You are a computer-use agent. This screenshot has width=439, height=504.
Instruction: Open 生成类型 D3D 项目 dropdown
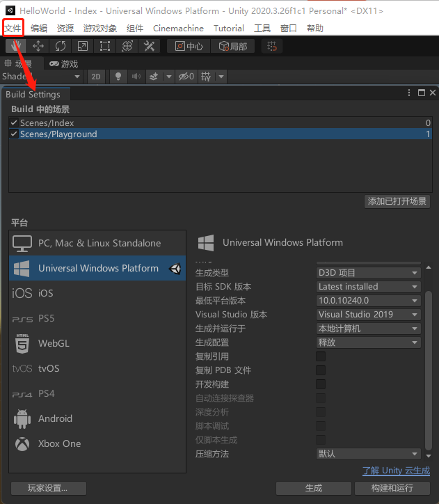pos(368,273)
